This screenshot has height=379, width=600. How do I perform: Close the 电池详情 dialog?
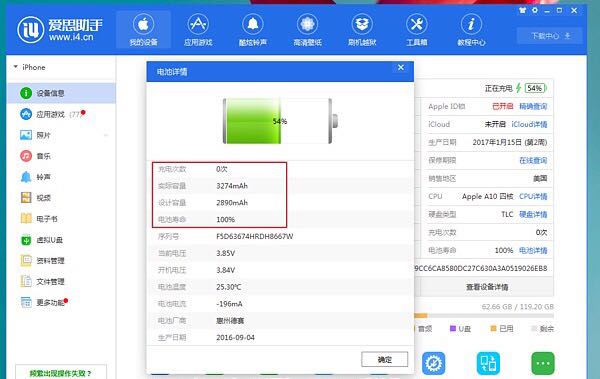pyautogui.click(x=401, y=67)
